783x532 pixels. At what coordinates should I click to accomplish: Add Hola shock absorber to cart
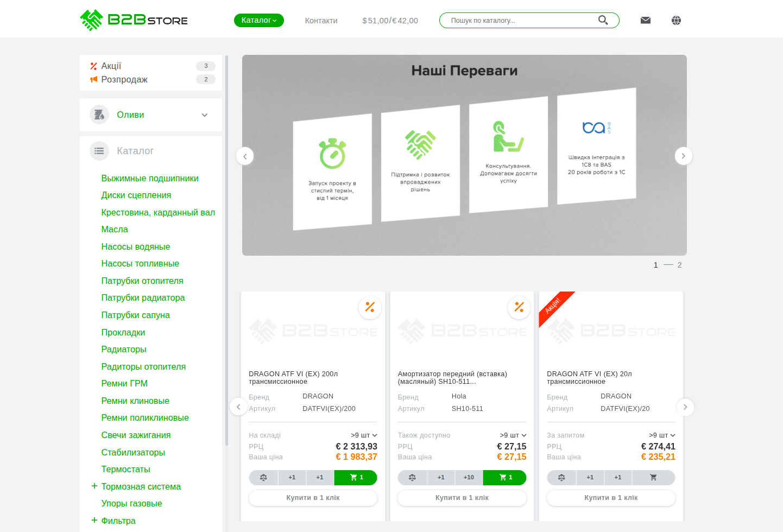click(x=505, y=478)
